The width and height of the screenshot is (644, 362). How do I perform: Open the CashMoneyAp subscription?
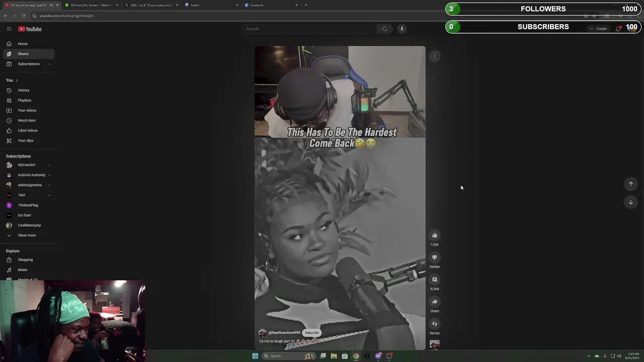click(28, 225)
